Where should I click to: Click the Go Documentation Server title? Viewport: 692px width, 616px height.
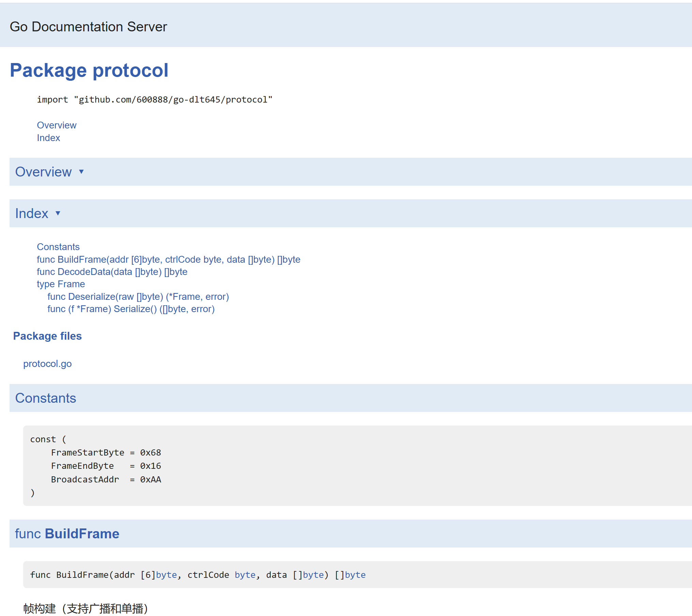[88, 27]
